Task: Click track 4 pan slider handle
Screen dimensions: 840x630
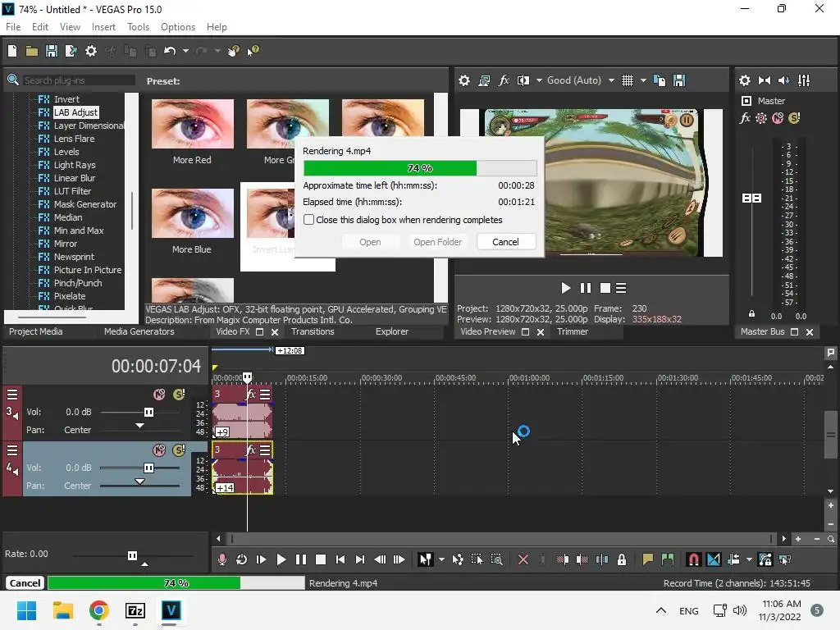Action: [139, 481]
